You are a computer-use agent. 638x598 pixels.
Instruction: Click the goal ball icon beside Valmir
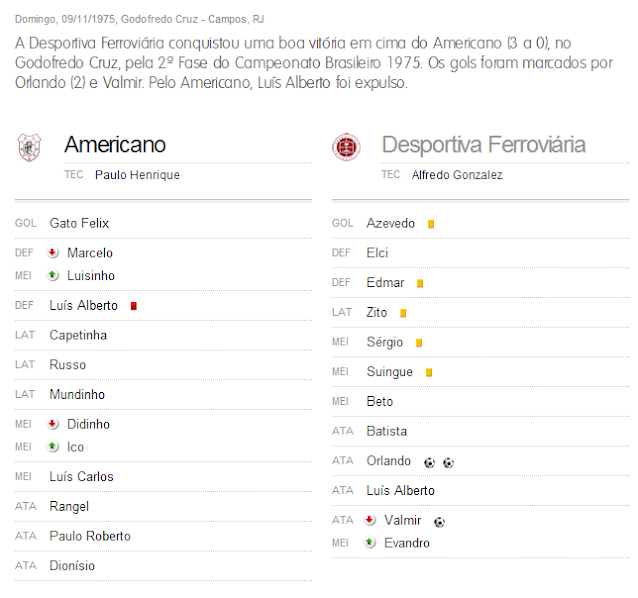pyautogui.click(x=440, y=521)
